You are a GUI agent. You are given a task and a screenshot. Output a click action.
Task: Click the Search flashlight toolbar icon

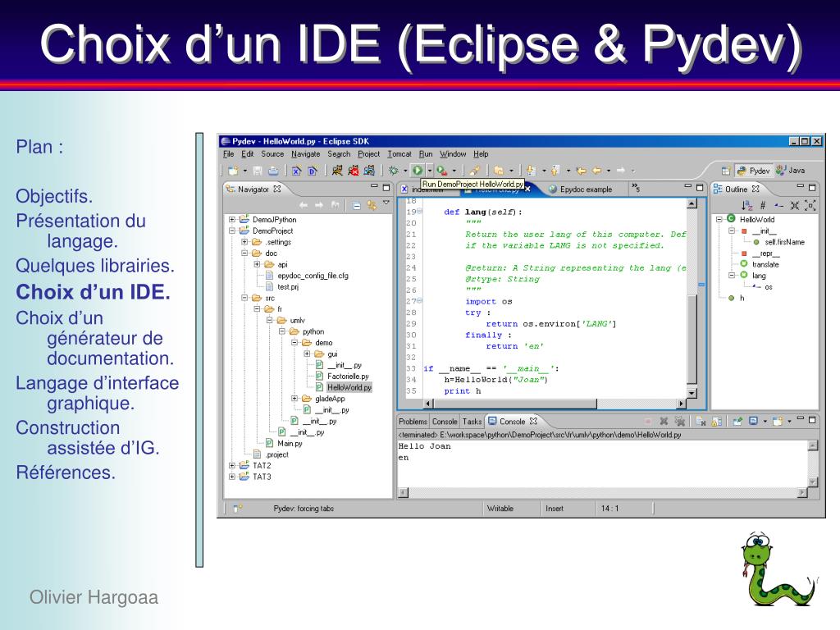pyautogui.click(x=474, y=171)
